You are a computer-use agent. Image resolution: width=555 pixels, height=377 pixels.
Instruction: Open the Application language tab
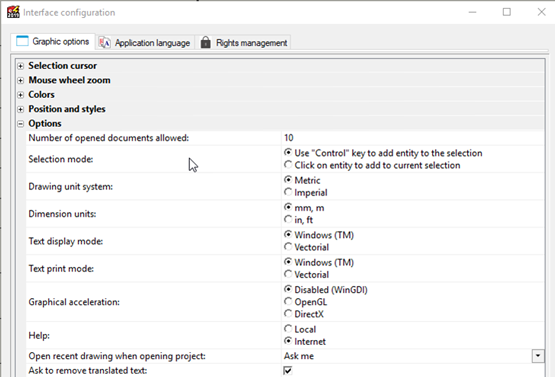pos(145,43)
